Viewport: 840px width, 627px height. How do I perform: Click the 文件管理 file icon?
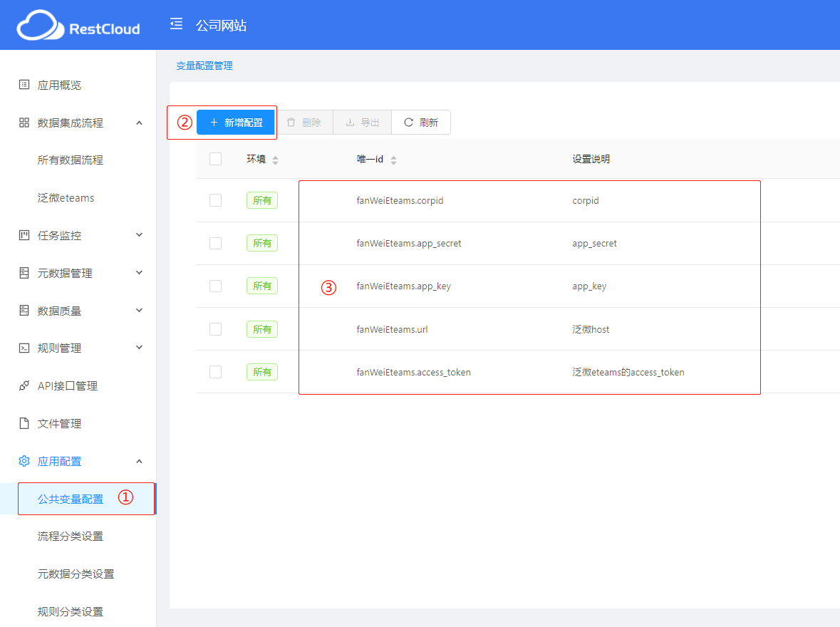(24, 424)
